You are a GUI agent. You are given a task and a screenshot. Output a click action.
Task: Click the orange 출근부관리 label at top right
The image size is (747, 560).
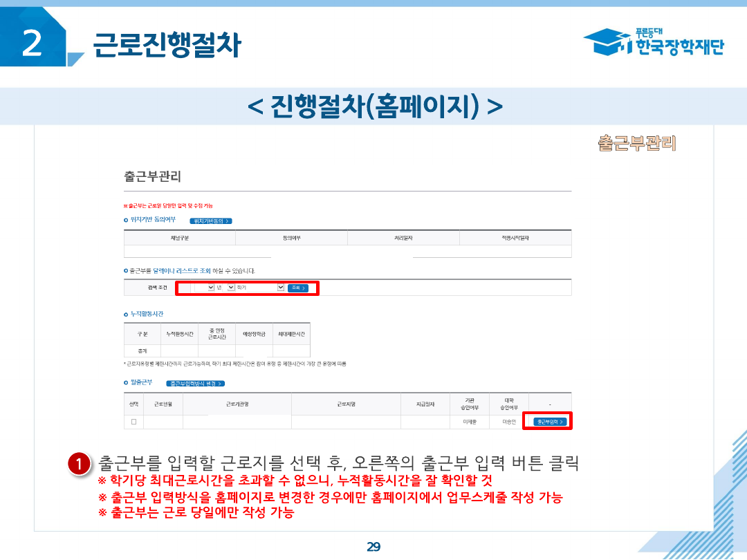pos(636,143)
